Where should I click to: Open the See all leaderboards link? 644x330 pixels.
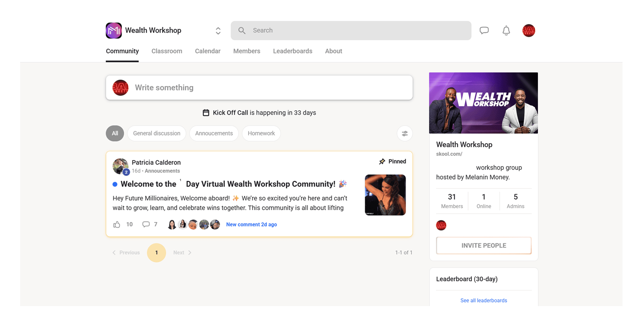click(x=484, y=301)
